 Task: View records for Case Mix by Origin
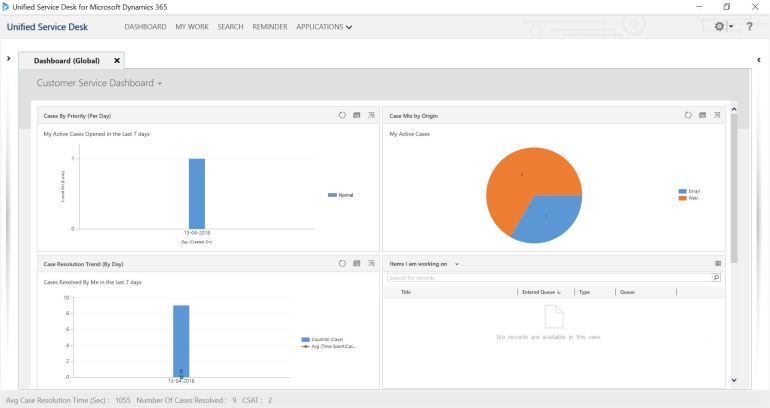pos(702,115)
